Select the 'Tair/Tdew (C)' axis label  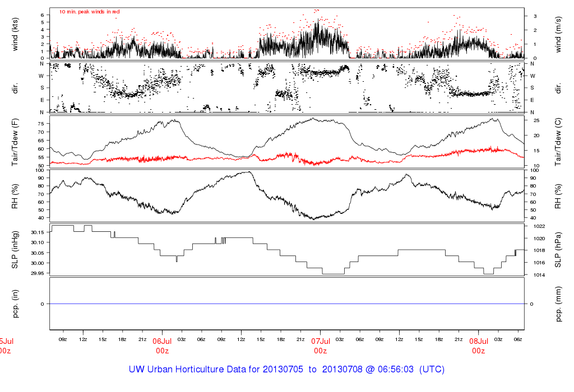(x=558, y=142)
